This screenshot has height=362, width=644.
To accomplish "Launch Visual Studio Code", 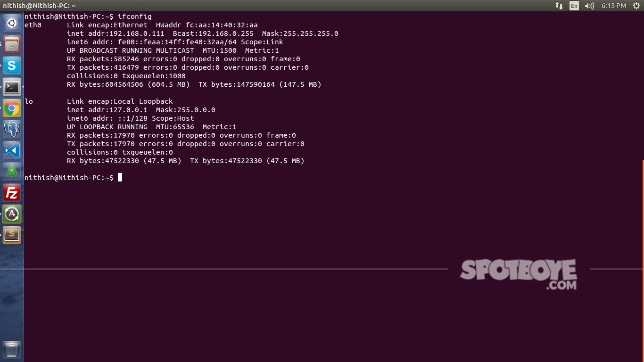I will (12, 151).
